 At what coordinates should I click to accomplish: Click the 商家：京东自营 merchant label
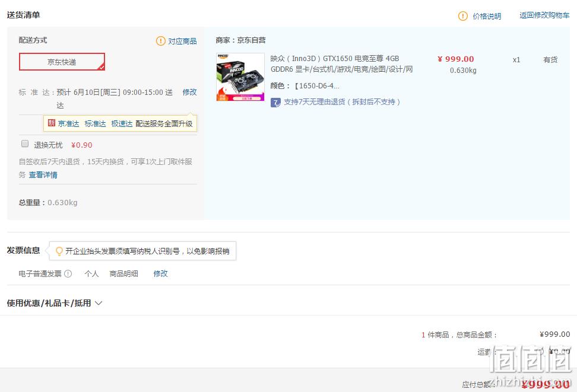pyautogui.click(x=240, y=40)
